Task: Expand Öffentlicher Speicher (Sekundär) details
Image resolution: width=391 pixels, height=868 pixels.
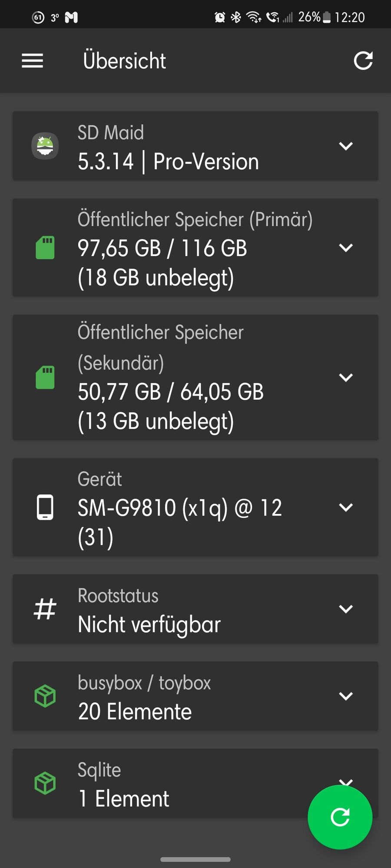Action: point(346,377)
